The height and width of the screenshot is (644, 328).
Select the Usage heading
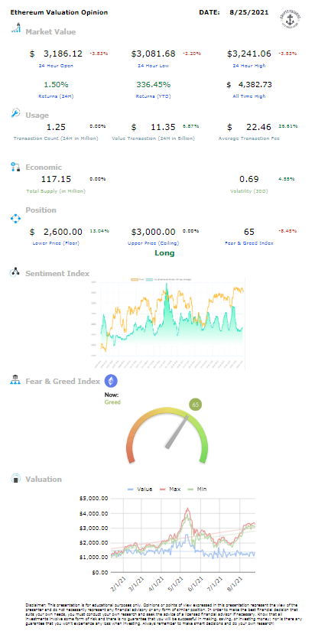[x=37, y=115]
